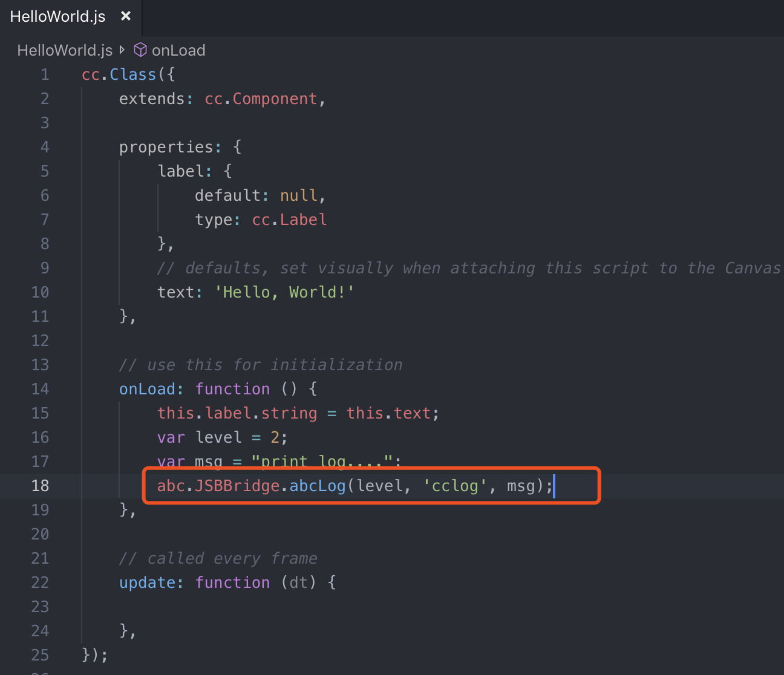Click line number 22 in gutter
The image size is (784, 675).
coord(40,582)
